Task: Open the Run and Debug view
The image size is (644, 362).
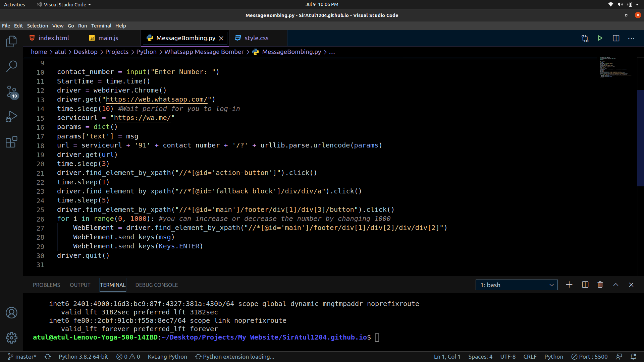Action: [11, 117]
